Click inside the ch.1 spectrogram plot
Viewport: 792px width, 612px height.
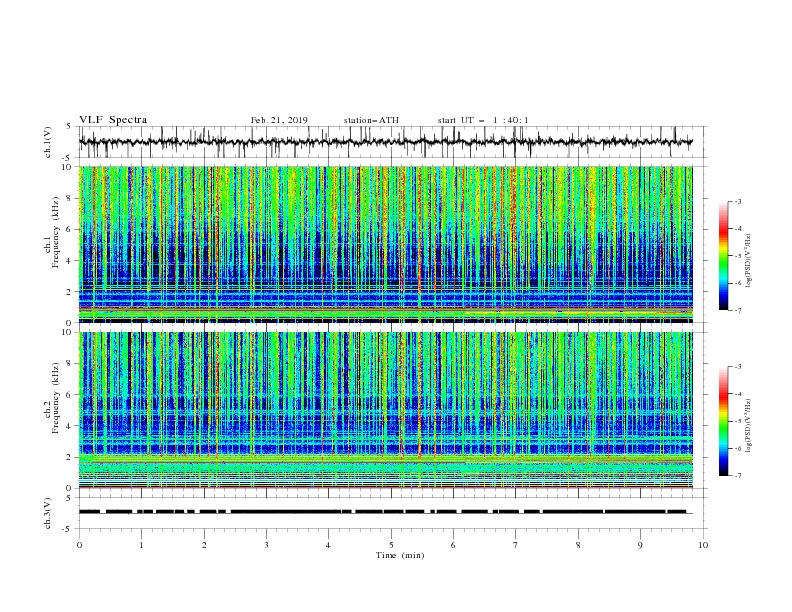(386, 244)
